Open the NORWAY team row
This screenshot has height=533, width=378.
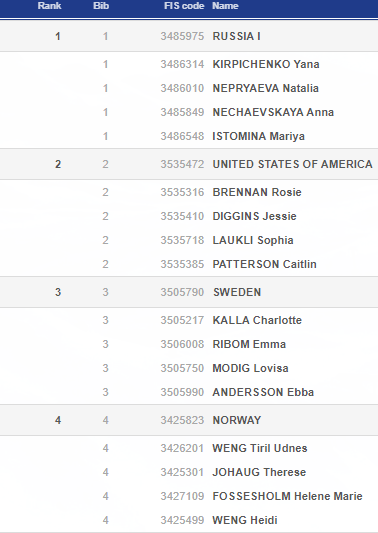(189, 420)
